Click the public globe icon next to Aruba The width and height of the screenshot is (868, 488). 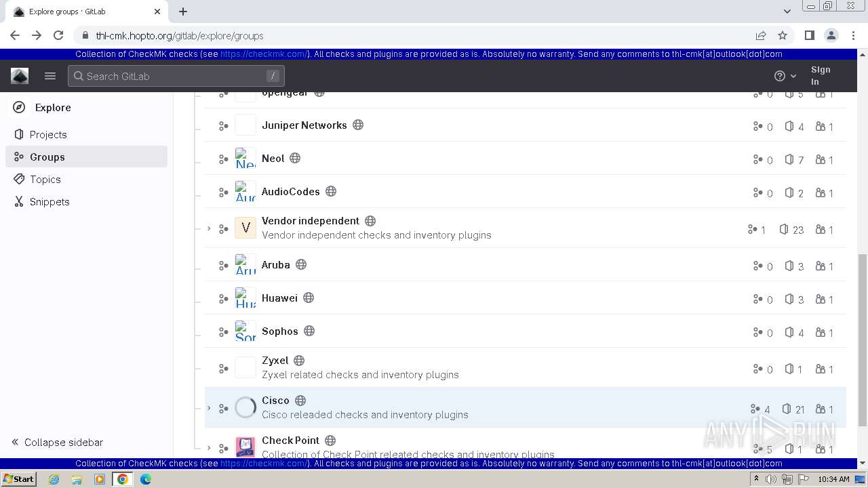coord(301,264)
